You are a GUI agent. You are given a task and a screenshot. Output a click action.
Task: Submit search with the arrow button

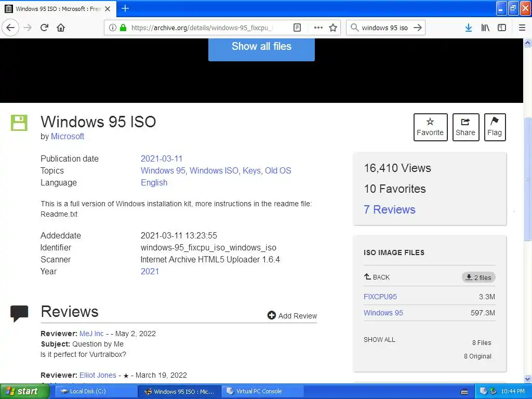click(x=418, y=28)
